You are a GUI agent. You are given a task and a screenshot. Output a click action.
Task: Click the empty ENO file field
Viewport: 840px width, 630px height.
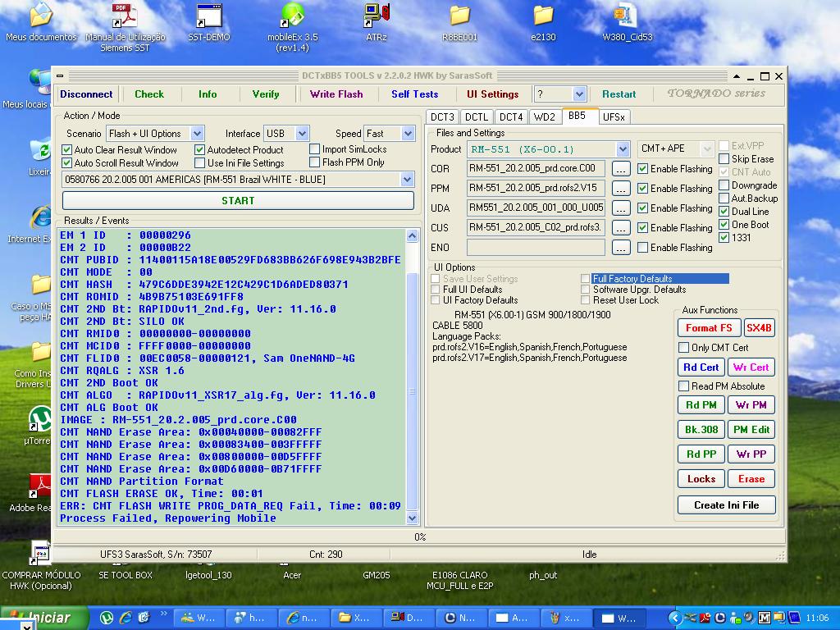click(536, 248)
